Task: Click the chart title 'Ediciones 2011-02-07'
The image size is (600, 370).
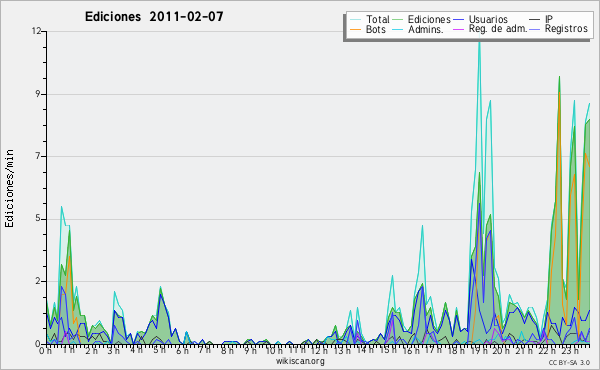Action: [154, 17]
